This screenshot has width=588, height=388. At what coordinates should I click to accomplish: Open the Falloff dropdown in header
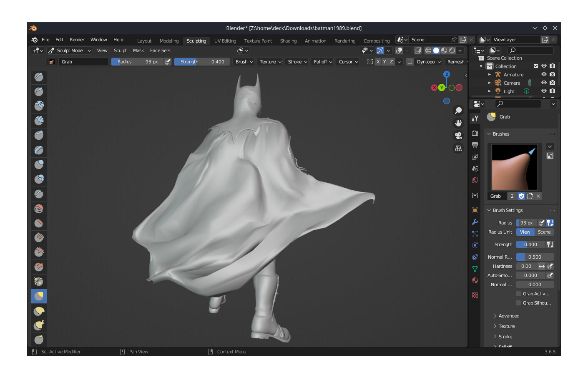click(x=323, y=62)
